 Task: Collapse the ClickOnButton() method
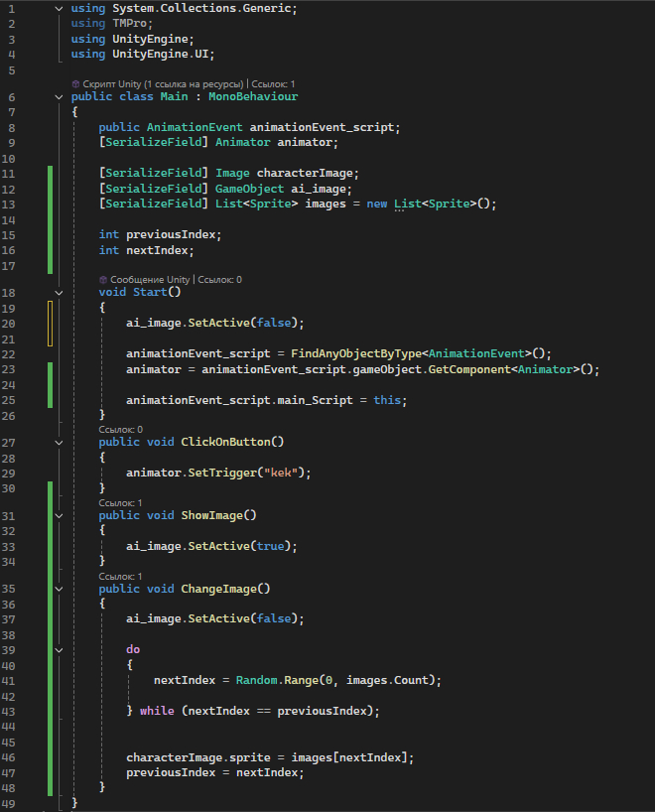coord(61,442)
